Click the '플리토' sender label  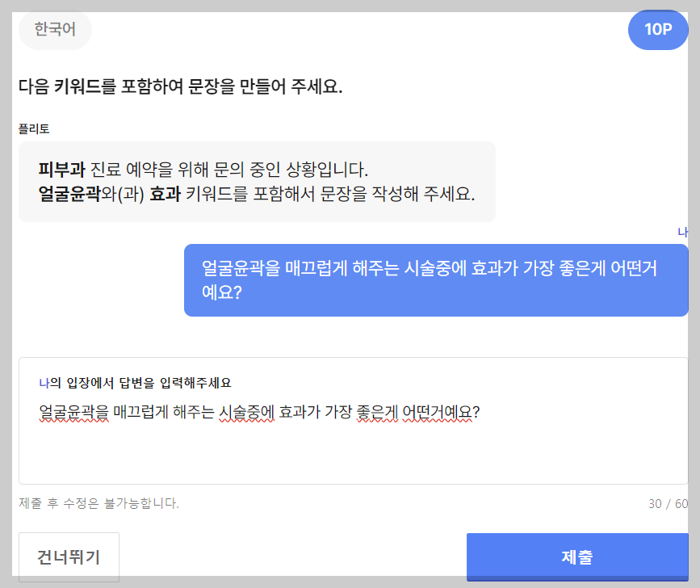[x=34, y=129]
